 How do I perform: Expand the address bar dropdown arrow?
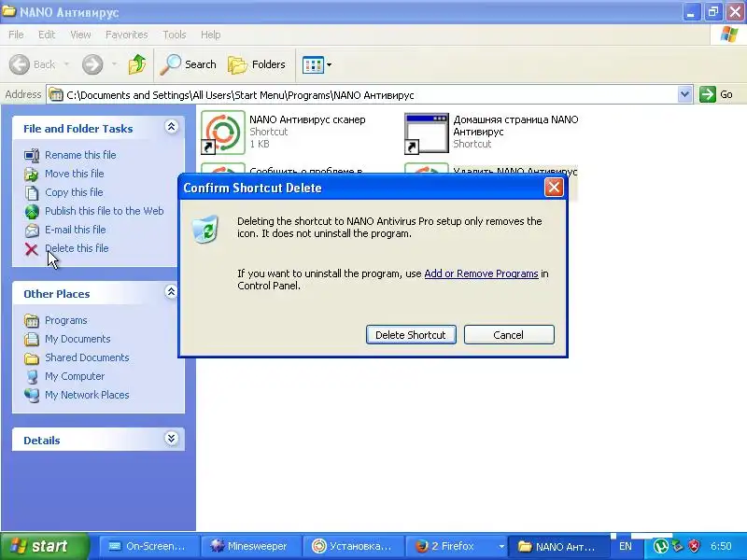click(684, 94)
